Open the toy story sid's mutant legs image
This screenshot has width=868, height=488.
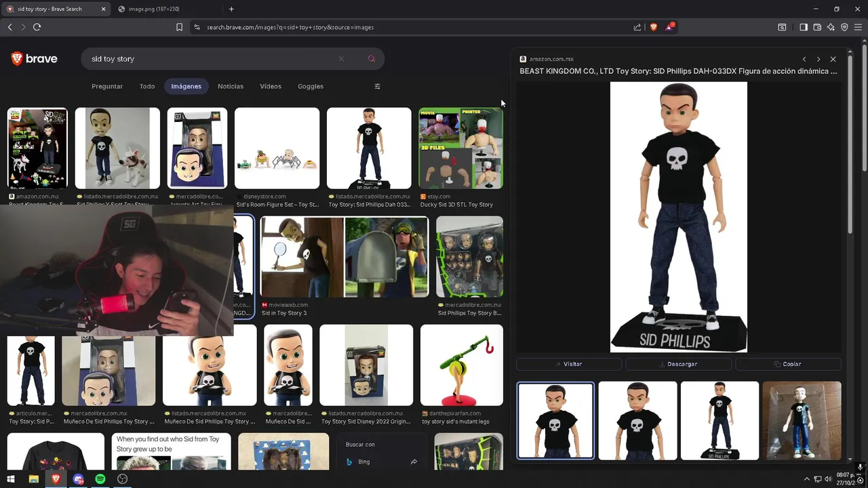[x=462, y=365]
